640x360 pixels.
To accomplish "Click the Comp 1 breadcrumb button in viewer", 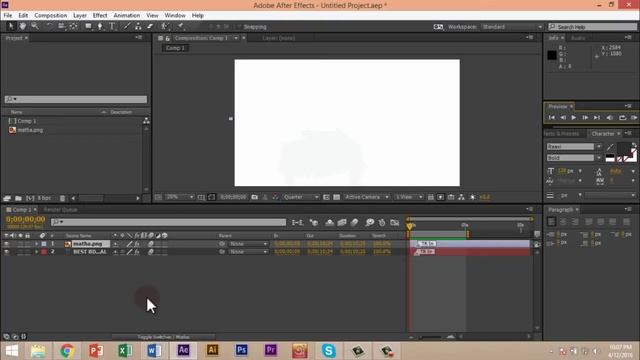I will pos(175,48).
